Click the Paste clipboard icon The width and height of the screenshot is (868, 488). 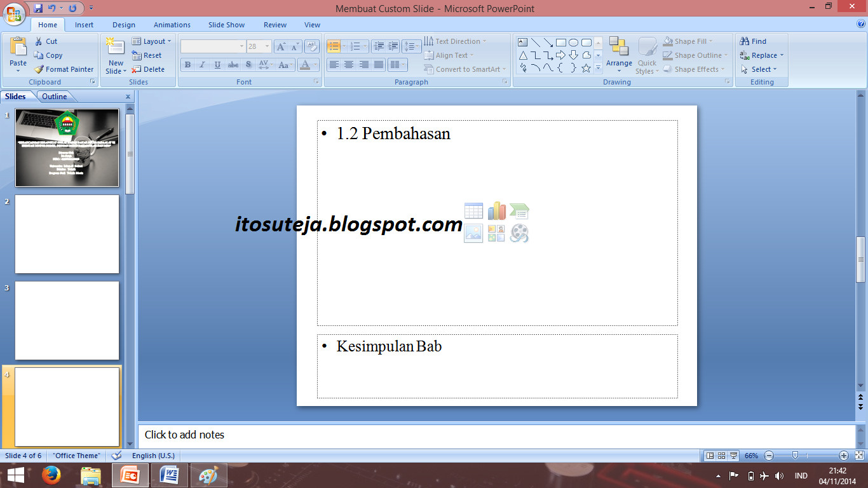[18, 48]
